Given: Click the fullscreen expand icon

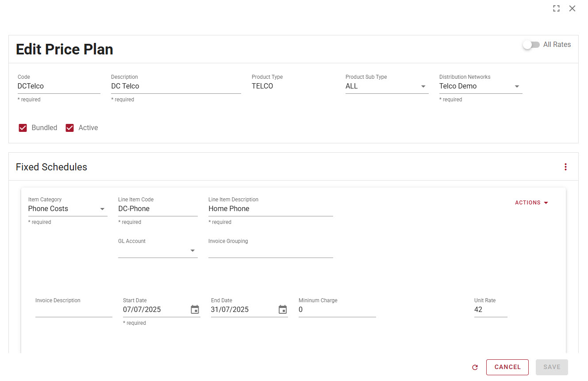Looking at the screenshot, I should click(556, 8).
